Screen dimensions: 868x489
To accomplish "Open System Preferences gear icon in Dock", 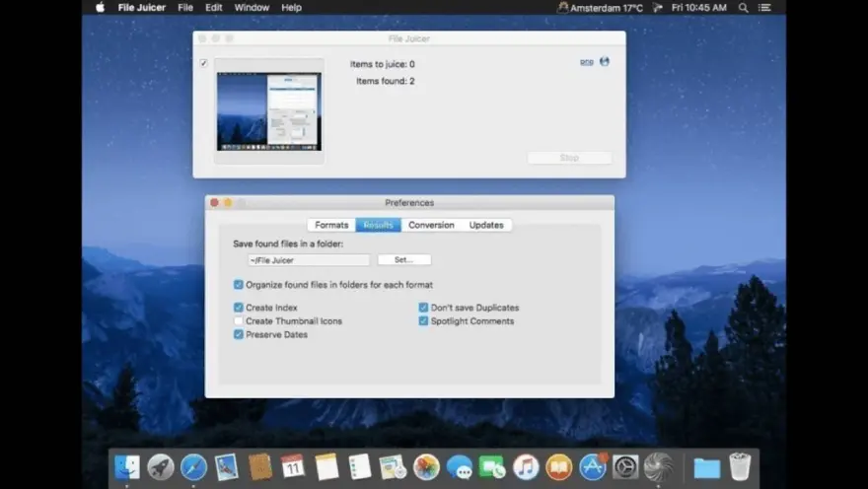I will [625, 467].
